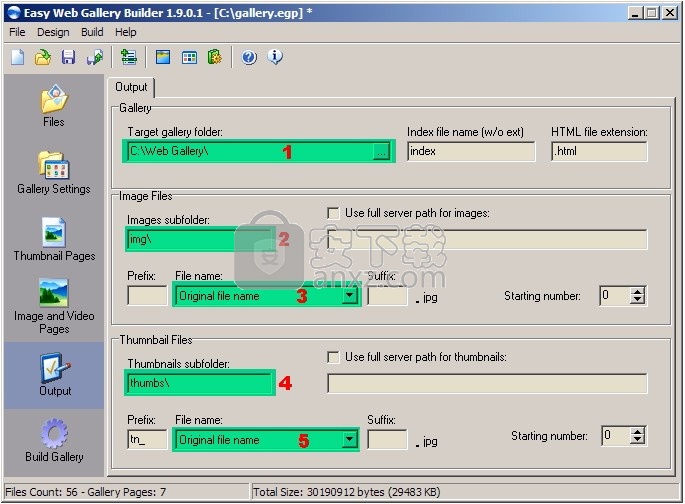Maximize the Easy Web Gallery Builder window

[x=651, y=13]
